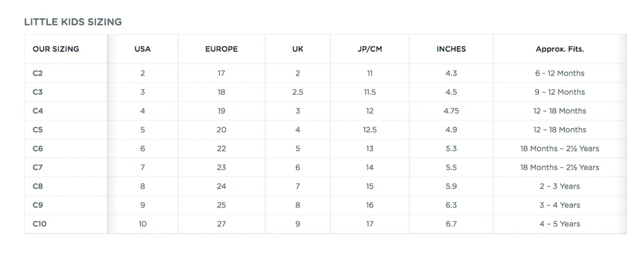
Task: Click the C2 size row label
Action: (x=38, y=73)
